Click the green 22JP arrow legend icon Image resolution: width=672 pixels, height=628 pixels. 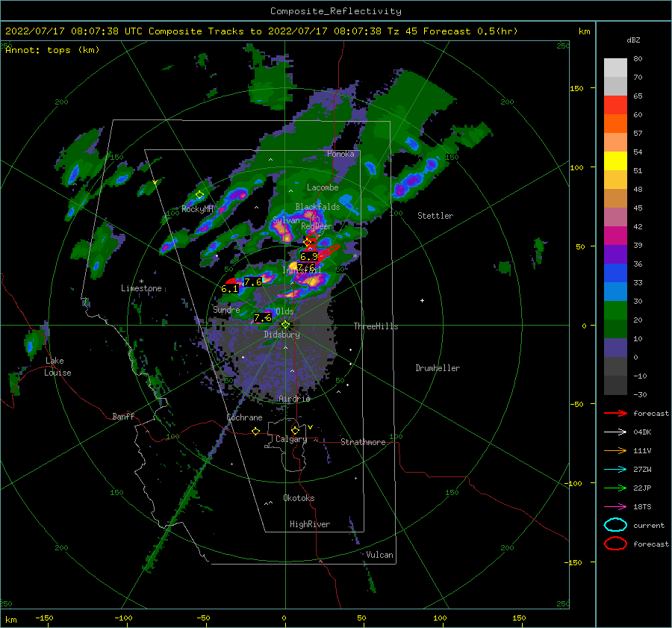point(615,488)
